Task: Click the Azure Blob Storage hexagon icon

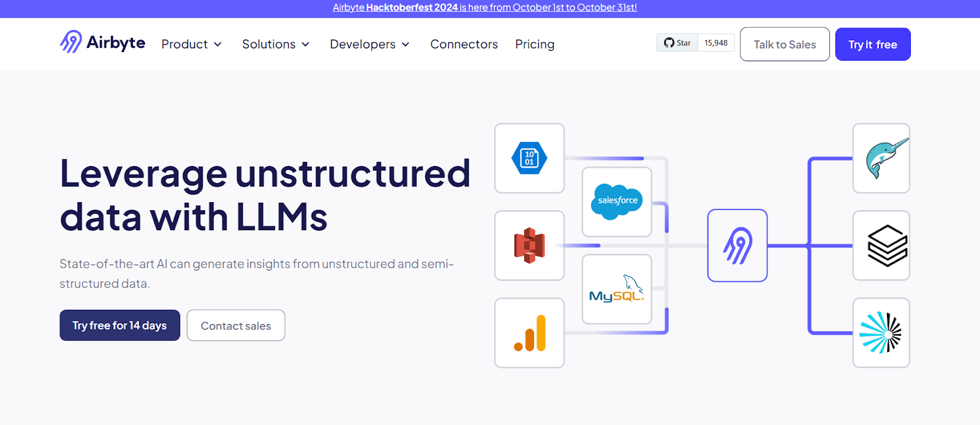Action: tap(529, 158)
